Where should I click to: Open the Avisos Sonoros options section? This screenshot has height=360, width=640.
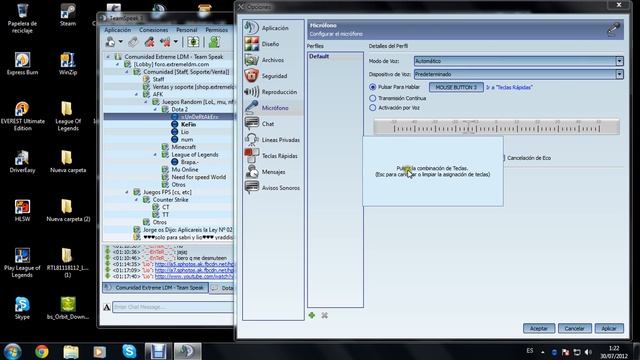(273, 188)
